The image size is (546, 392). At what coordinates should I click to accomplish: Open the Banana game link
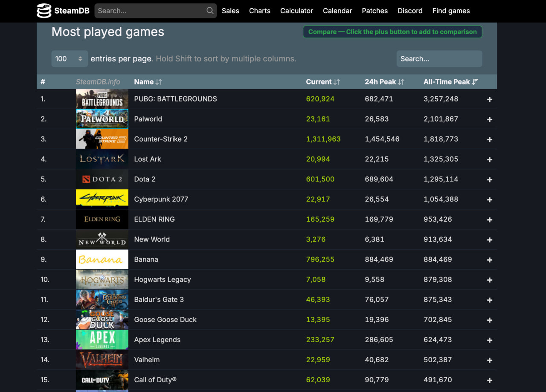146,259
